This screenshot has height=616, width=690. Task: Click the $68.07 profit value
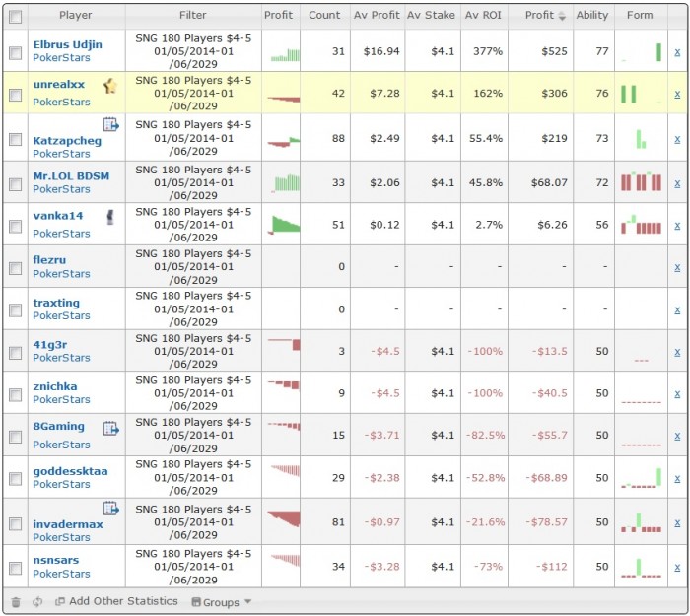[x=549, y=182]
